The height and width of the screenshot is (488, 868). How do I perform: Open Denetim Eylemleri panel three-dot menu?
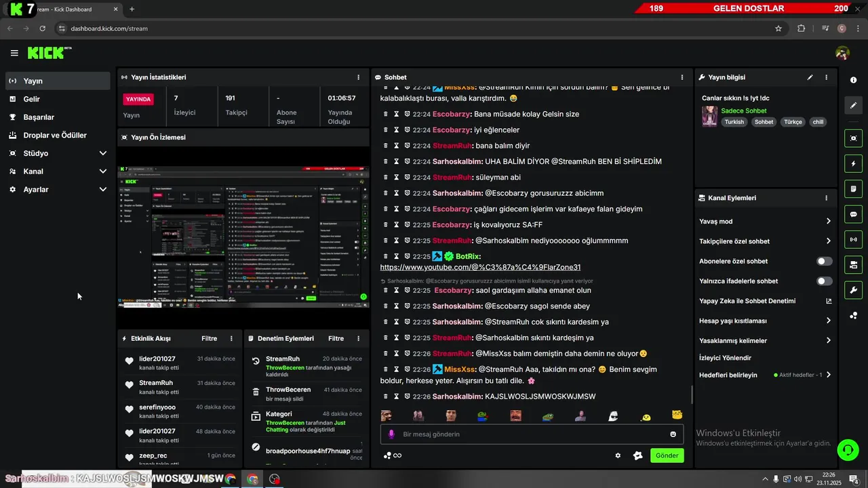359,338
